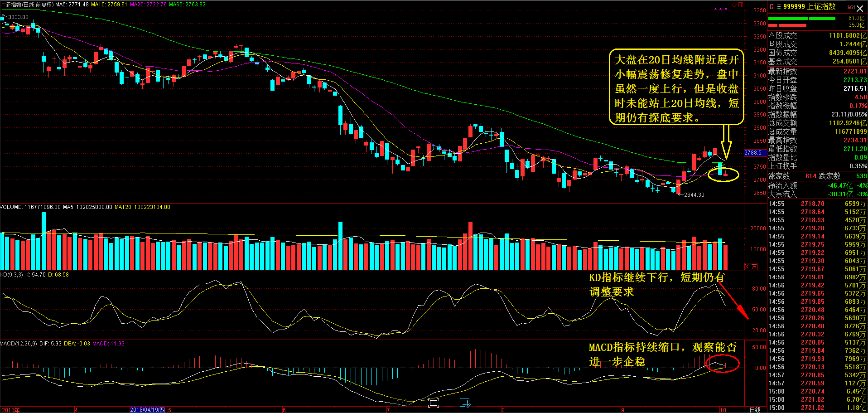The width and height of the screenshot is (868, 413).
Task: Click the 指数涨跌 value 4.50
Action: tap(861, 97)
